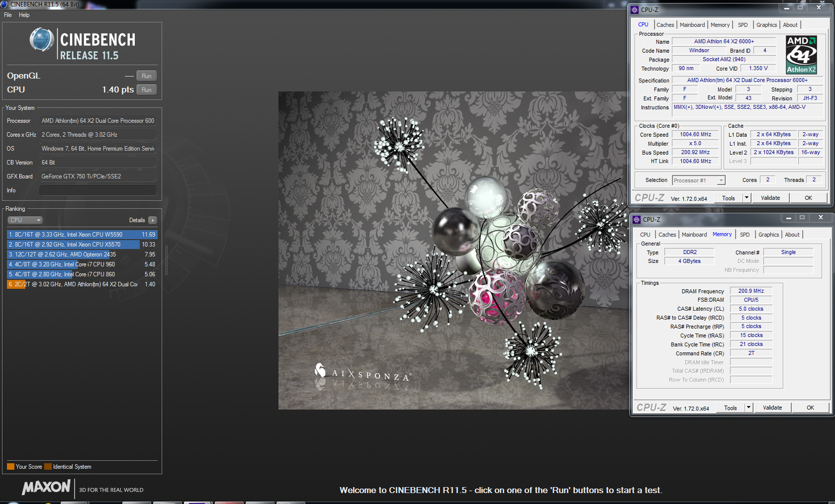The height and width of the screenshot is (504, 835).
Task: Open ranking Details arrow button
Action: (153, 220)
